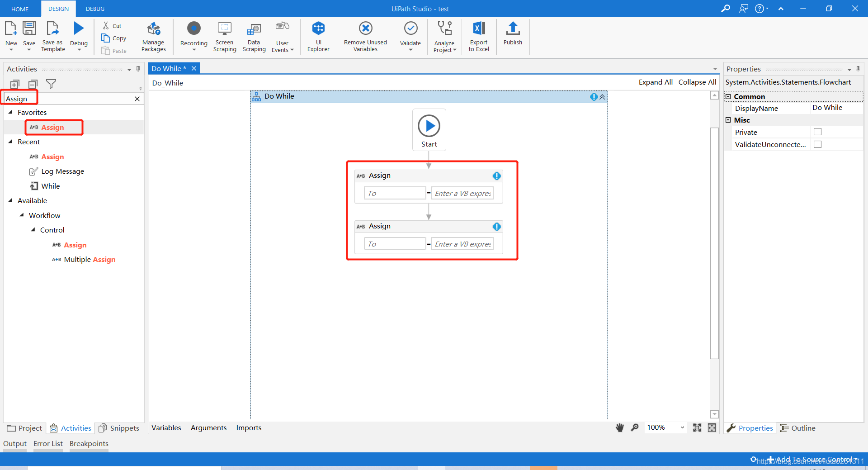Open the HOME tab
Viewport: 868px width, 470px height.
click(x=20, y=9)
